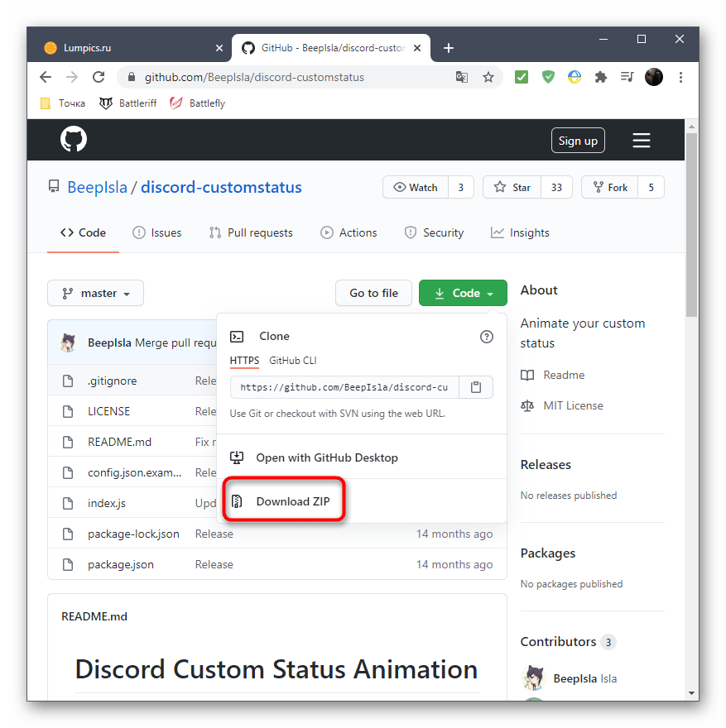Open the hamburger menu in GitHub header

point(641,140)
